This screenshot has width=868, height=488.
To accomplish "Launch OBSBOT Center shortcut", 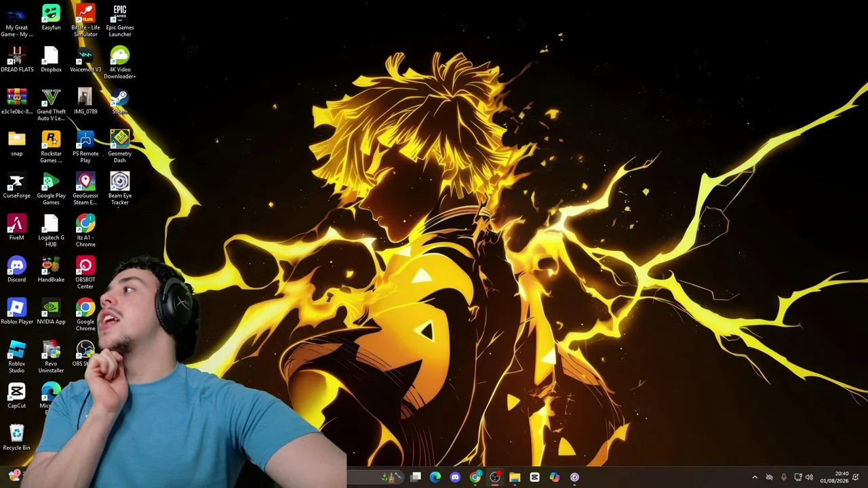I will 85,272.
